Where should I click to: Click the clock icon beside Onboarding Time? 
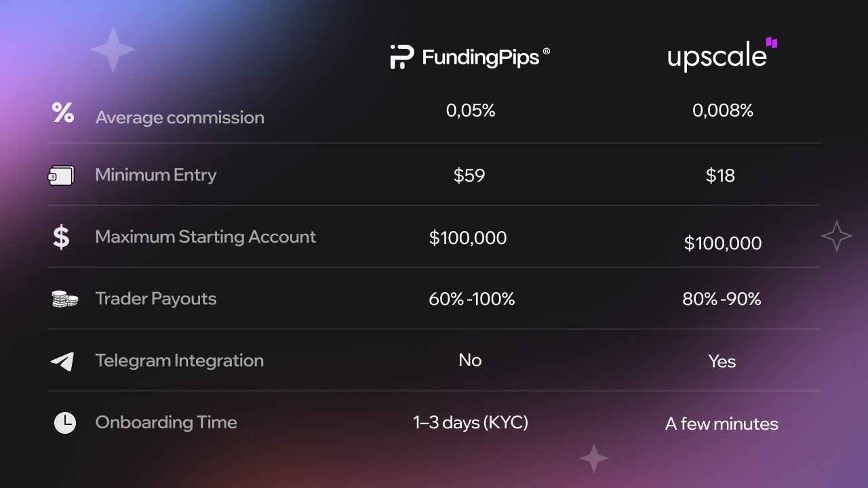point(65,423)
